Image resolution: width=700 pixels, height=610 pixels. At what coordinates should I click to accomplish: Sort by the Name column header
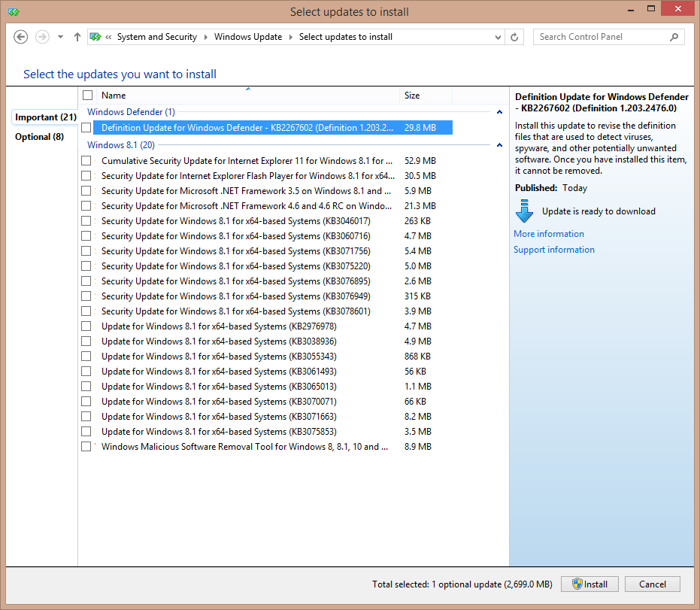[248, 95]
